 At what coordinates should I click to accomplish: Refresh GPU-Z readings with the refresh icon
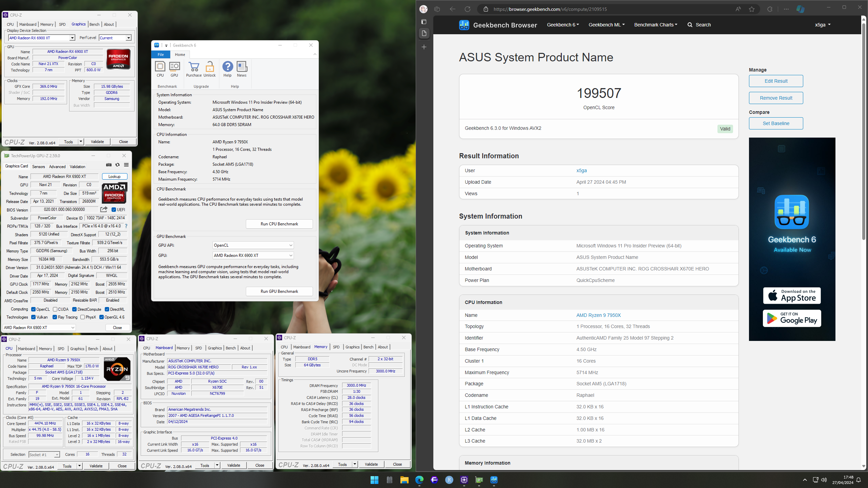(117, 165)
